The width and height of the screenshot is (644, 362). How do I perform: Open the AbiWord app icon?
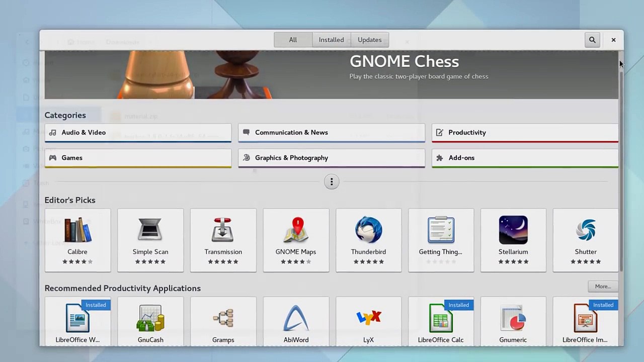point(296,318)
